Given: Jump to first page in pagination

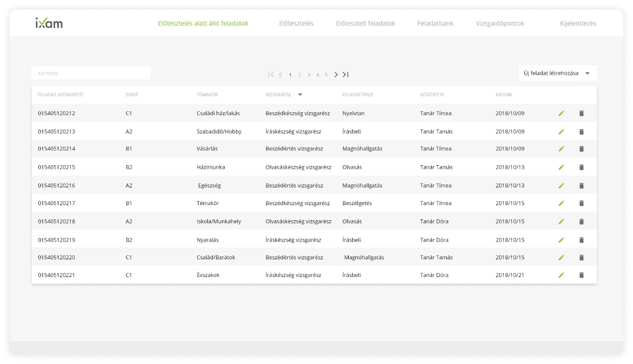Looking at the screenshot, I should (x=271, y=75).
